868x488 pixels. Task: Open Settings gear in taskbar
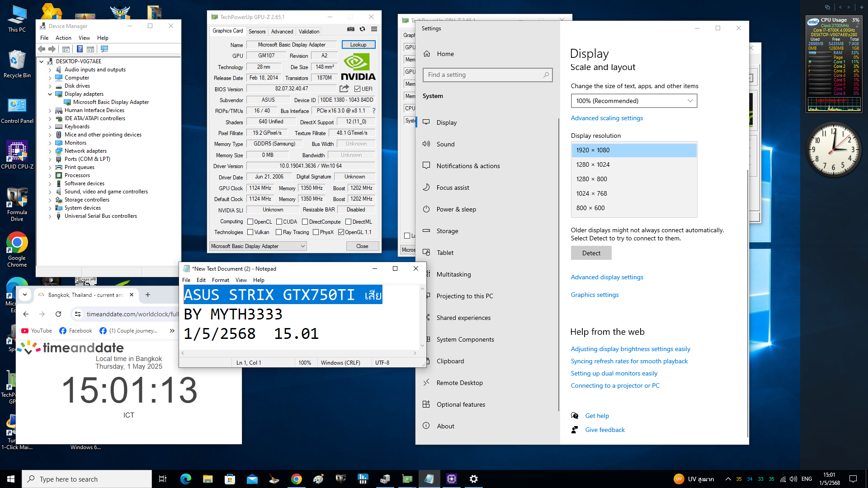pyautogui.click(x=473, y=479)
